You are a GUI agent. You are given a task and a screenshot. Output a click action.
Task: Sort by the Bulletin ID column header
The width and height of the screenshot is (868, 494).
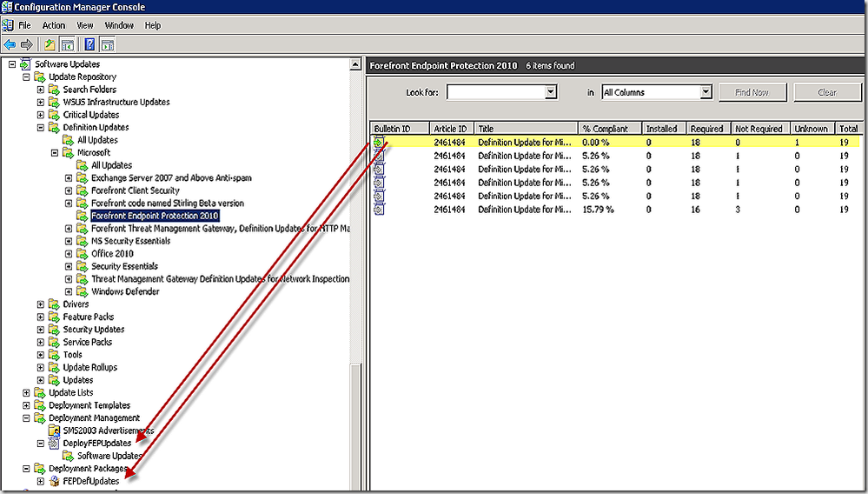click(x=399, y=129)
